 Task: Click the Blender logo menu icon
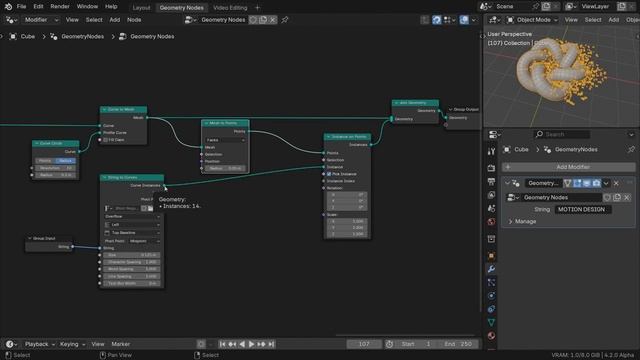(x=8, y=7)
